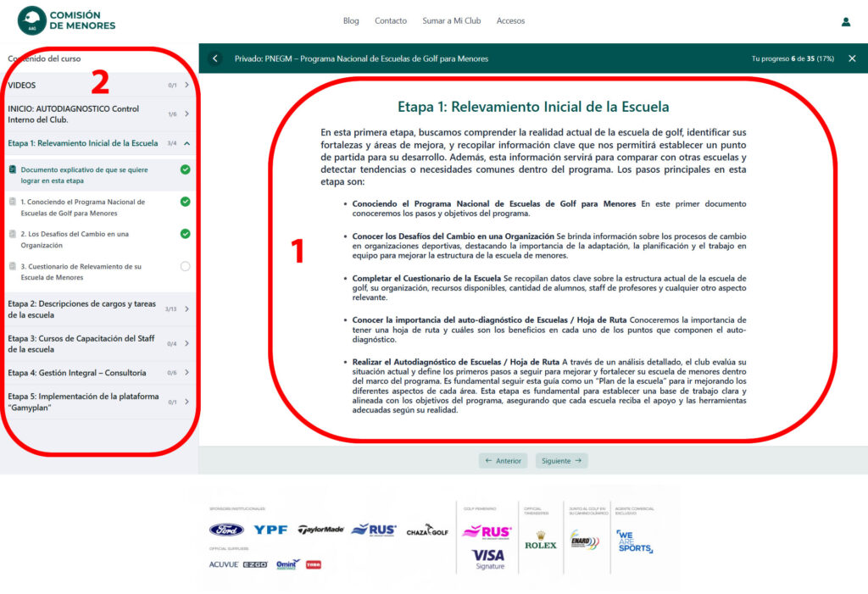
Task: Click the ENARD logo
Action: (585, 540)
